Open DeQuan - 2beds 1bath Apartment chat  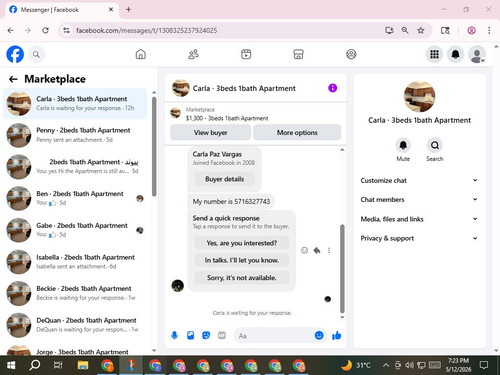tap(75, 325)
